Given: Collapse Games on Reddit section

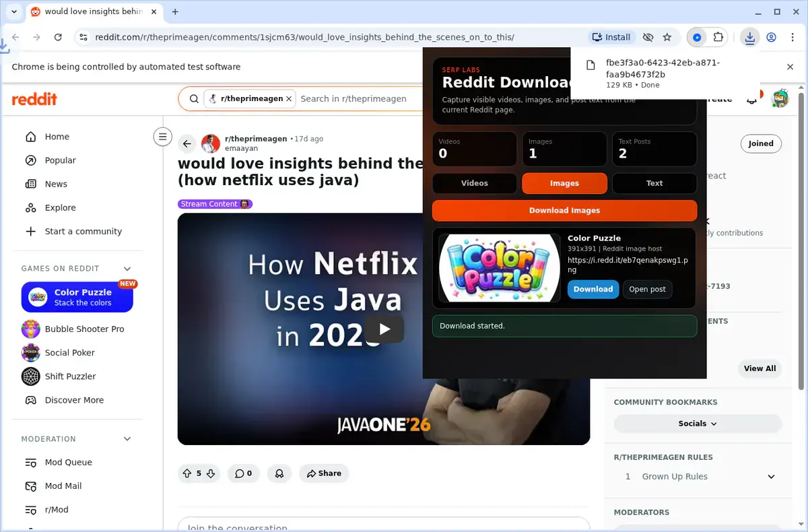Looking at the screenshot, I should pos(127,269).
